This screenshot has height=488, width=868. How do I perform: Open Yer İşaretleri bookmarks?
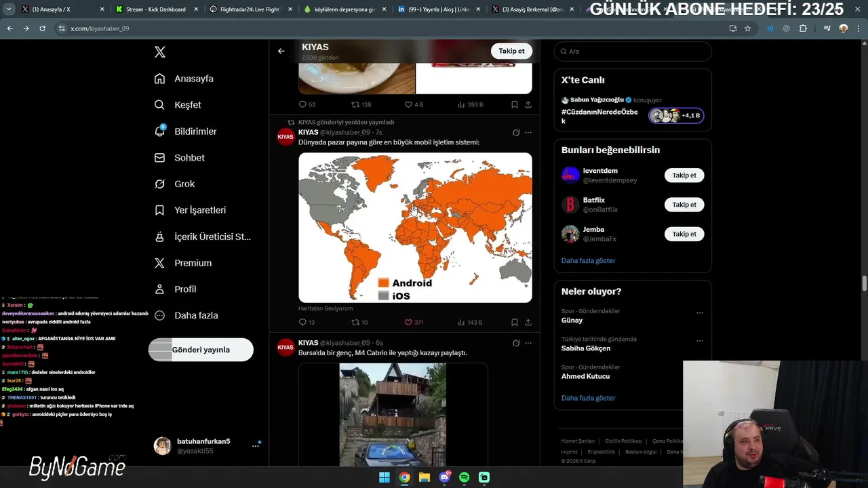[190, 210]
